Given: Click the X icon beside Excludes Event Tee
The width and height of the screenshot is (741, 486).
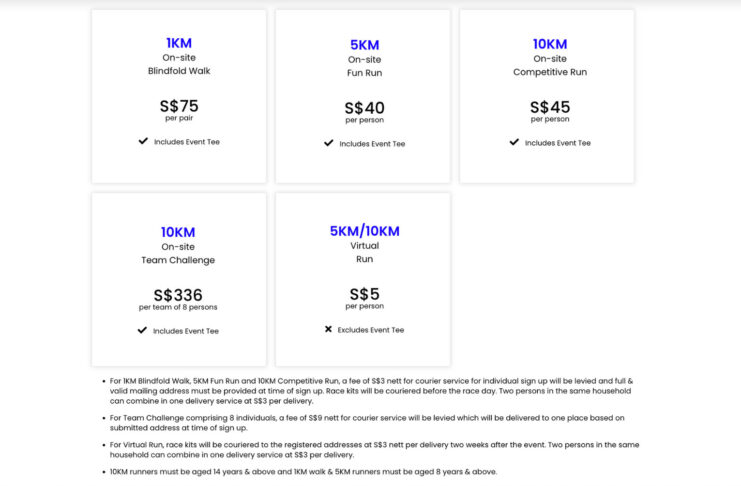Looking at the screenshot, I should [328, 329].
